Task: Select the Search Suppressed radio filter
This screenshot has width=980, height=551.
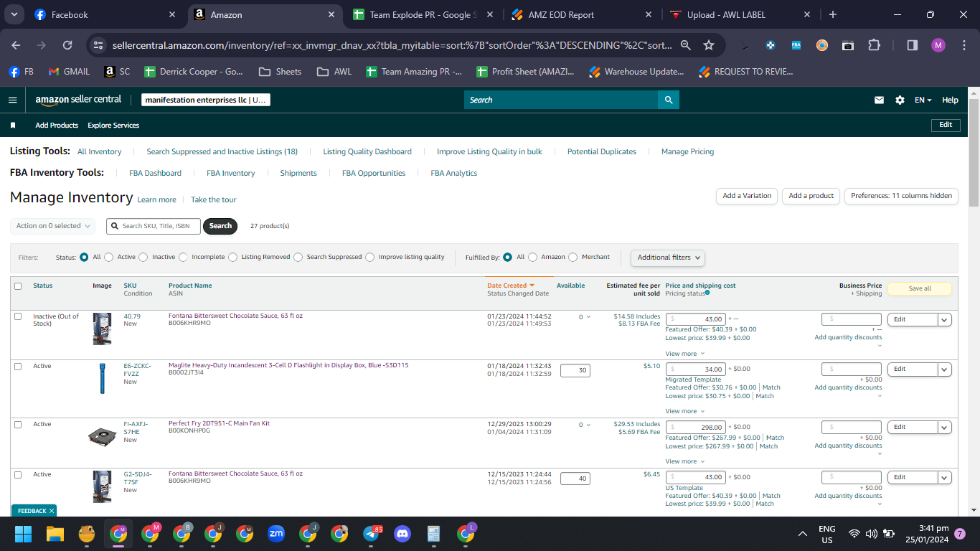Action: (298, 257)
